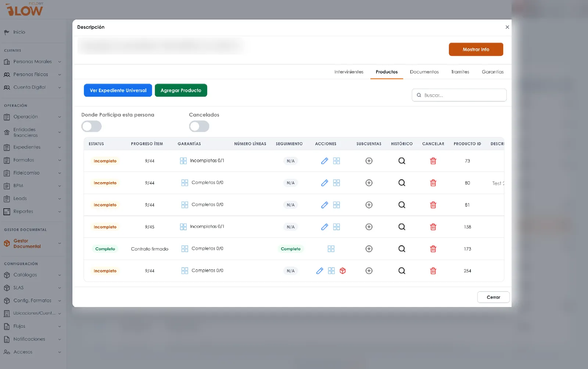Image resolution: width=588 pixels, height=369 pixels.
Task: Open the grid action for product 80
Action: tap(336, 183)
